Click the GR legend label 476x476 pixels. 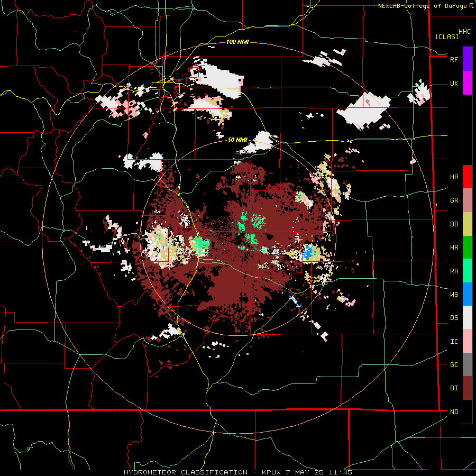tap(454, 200)
